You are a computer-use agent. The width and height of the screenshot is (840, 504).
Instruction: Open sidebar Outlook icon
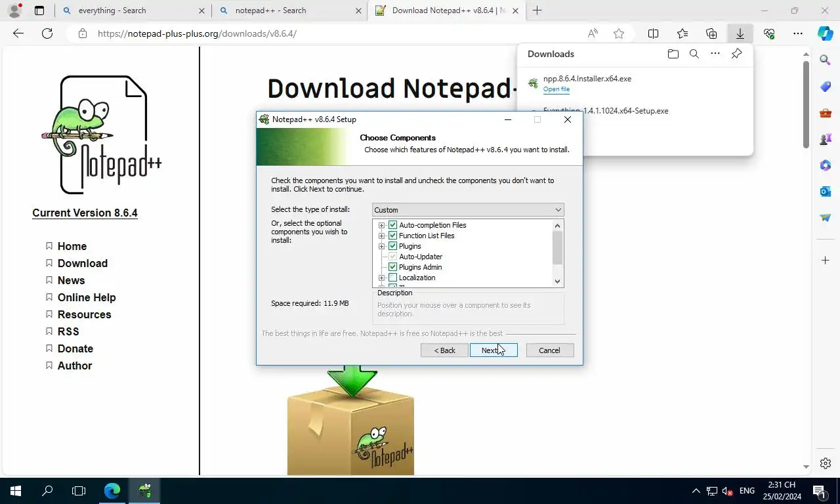point(826,192)
